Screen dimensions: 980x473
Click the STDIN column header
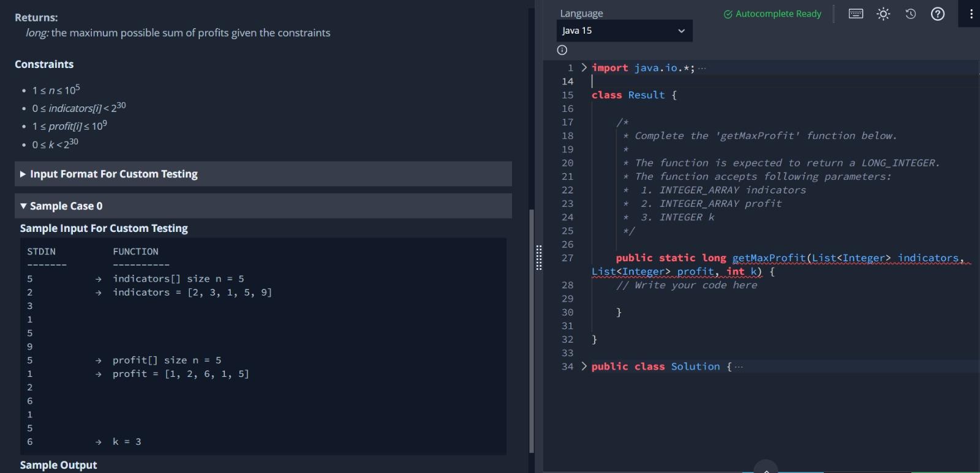pyautogui.click(x=41, y=251)
